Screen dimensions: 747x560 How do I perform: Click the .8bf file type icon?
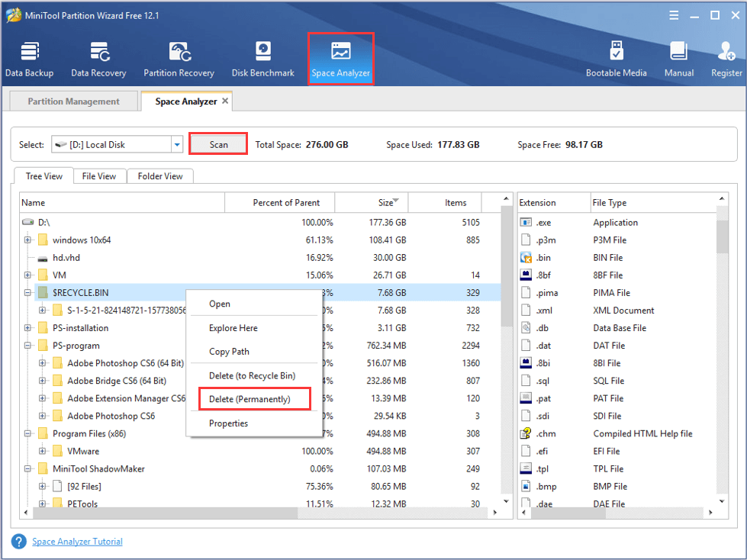click(526, 275)
